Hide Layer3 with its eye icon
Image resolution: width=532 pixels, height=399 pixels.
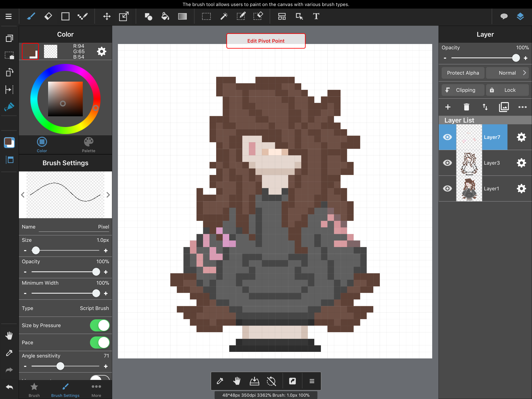[447, 163]
